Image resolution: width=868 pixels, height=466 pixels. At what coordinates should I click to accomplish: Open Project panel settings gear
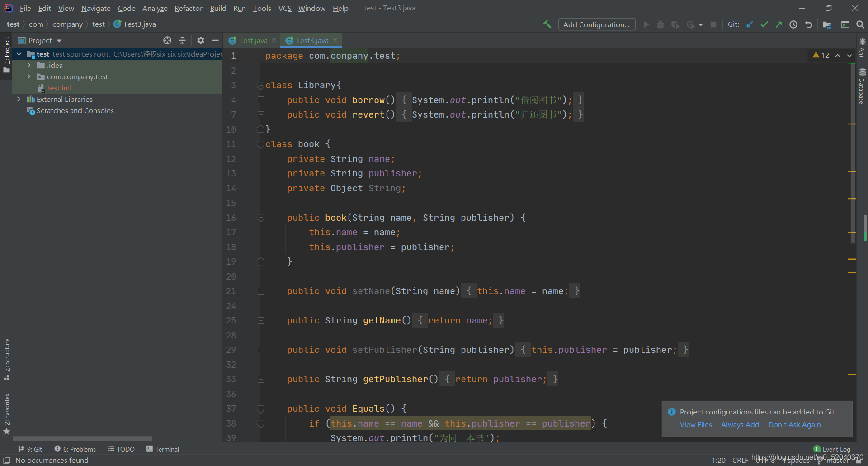click(201, 40)
